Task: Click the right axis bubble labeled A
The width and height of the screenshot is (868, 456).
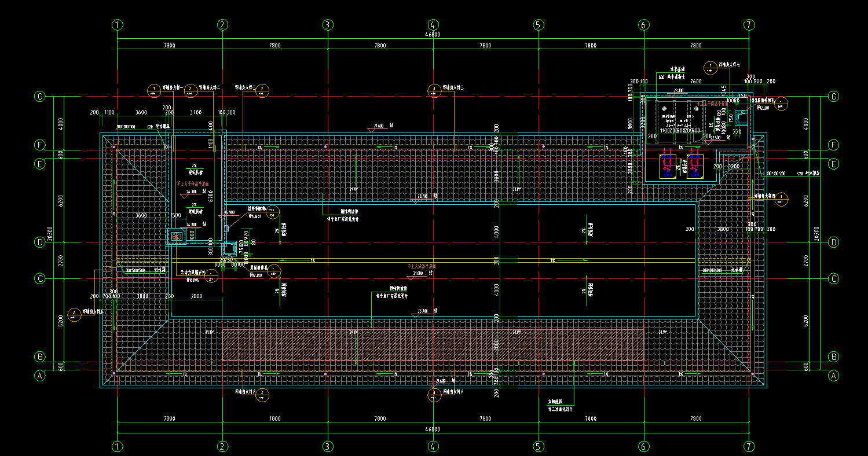Action: 834,376
